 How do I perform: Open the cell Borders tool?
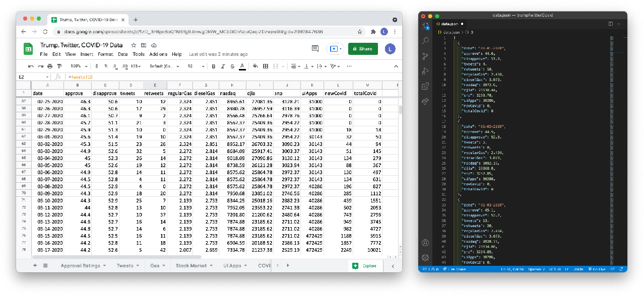pyautogui.click(x=266, y=66)
